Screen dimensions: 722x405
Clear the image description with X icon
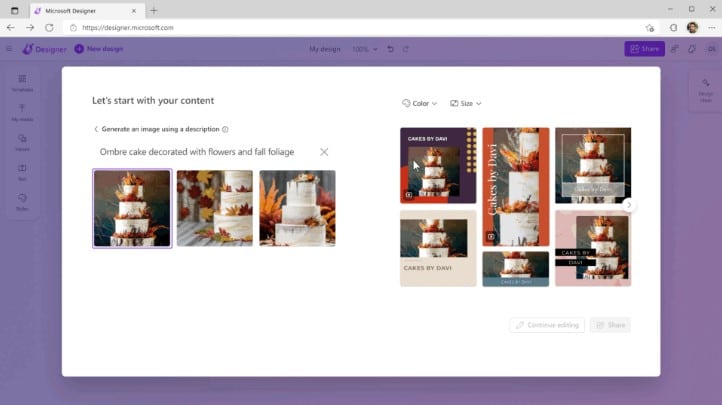click(324, 152)
